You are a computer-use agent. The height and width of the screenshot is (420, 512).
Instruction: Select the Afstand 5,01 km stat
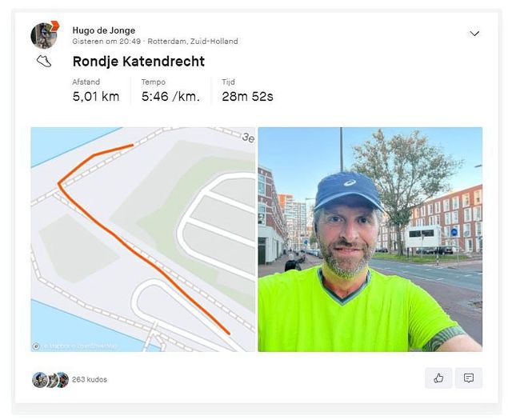click(x=96, y=90)
